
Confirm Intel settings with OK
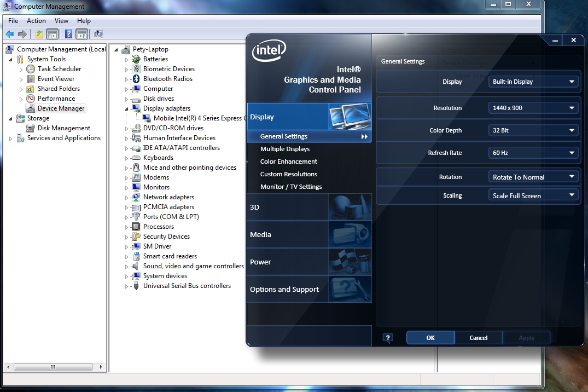(x=430, y=338)
